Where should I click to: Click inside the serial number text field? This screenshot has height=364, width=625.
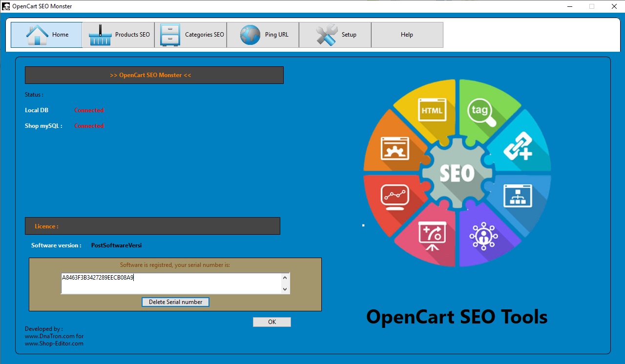[171, 283]
